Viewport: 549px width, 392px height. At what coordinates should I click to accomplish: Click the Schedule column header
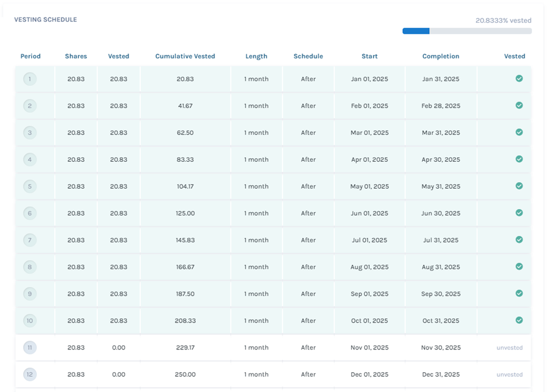pyautogui.click(x=308, y=57)
